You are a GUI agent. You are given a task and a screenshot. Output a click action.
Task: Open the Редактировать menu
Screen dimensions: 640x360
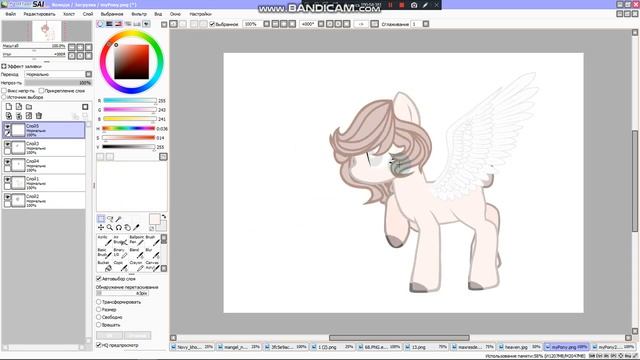(x=39, y=14)
